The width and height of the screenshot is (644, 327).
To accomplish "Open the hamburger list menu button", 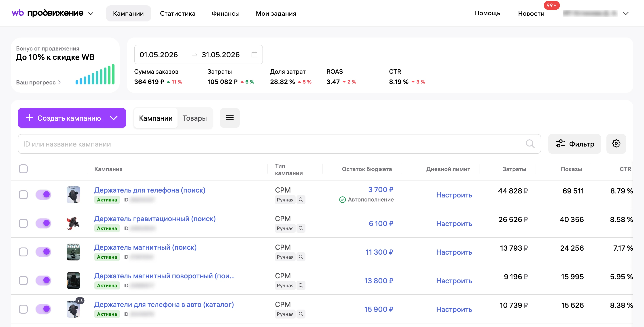I will click(230, 118).
